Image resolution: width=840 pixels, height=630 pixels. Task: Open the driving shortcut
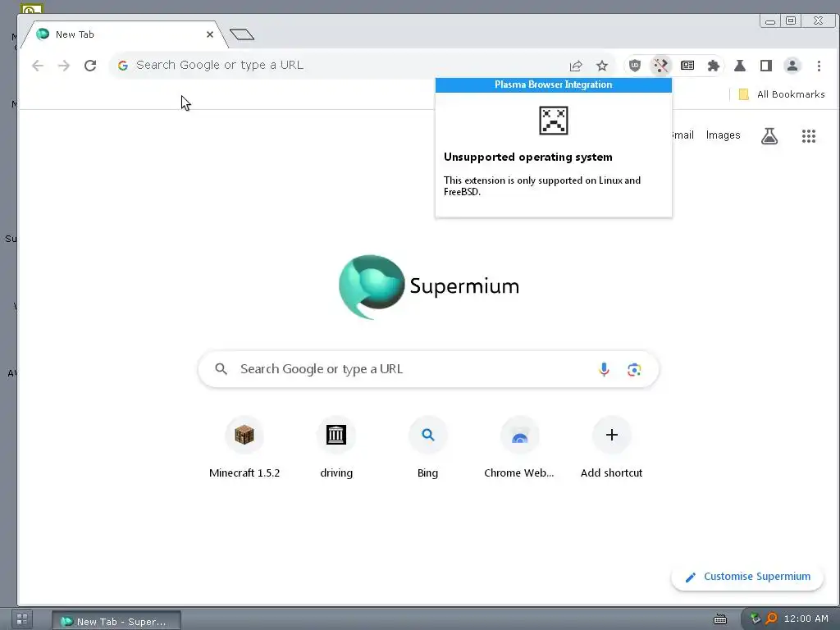336,448
